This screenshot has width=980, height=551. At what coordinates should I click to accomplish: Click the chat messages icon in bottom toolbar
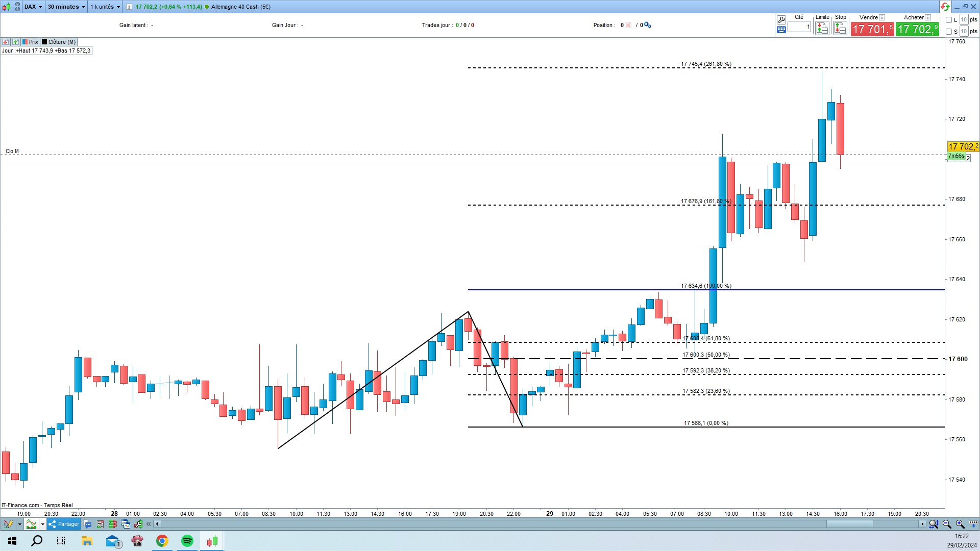coord(88,524)
